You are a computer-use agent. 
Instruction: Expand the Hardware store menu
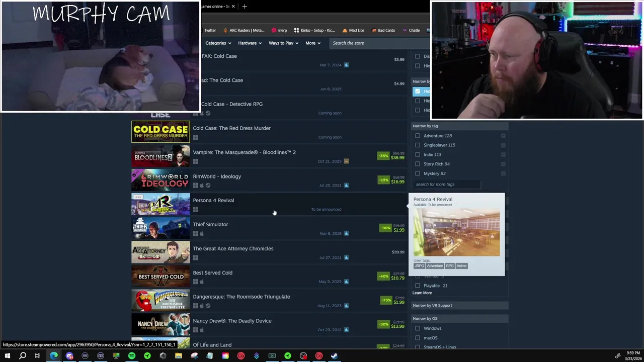pyautogui.click(x=250, y=43)
